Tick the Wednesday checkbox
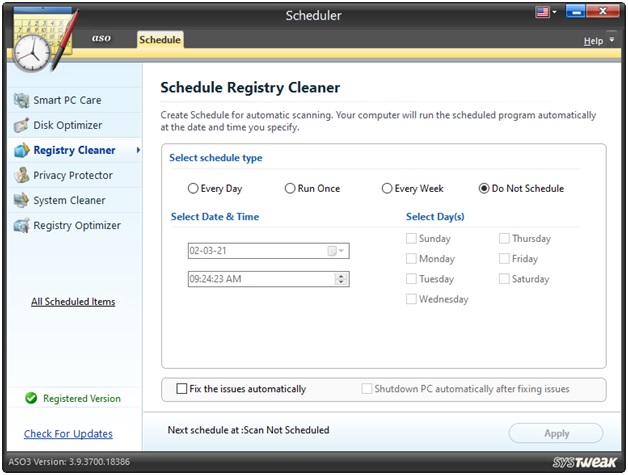Viewport: 628px width, 475px height. point(411,299)
